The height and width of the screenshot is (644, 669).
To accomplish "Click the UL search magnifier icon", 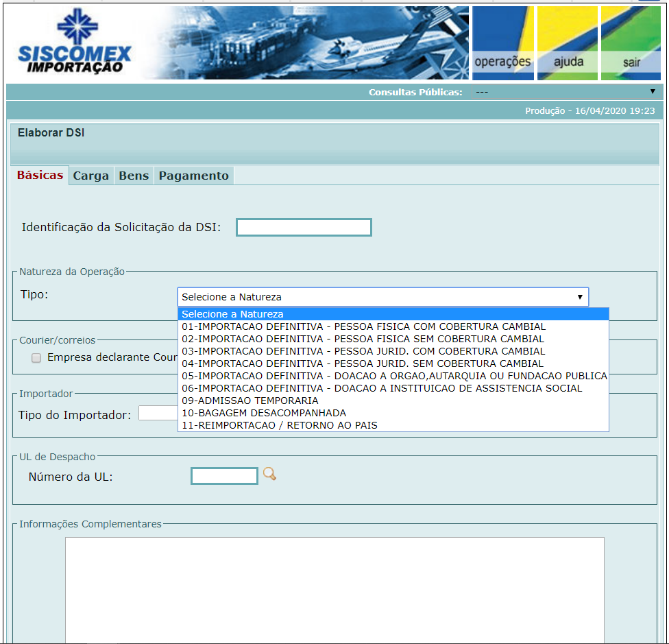I will point(269,474).
